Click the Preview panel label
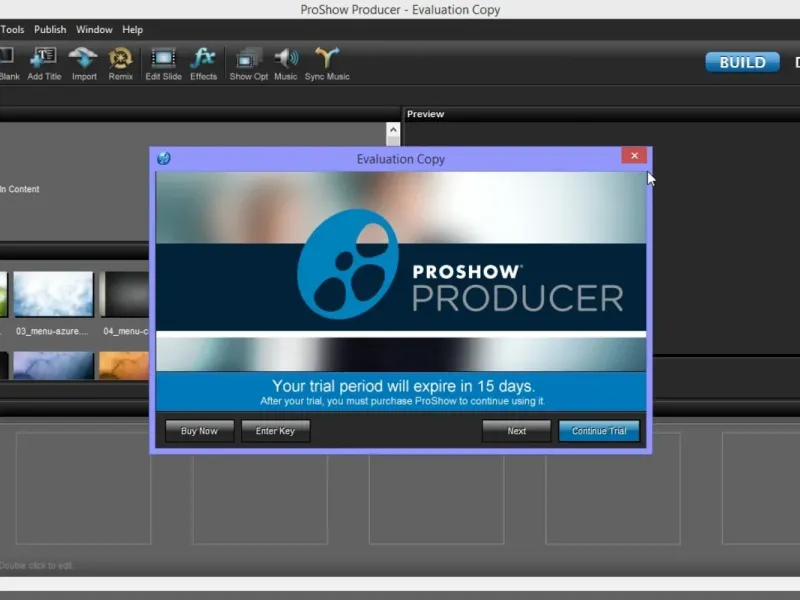 [x=426, y=114]
